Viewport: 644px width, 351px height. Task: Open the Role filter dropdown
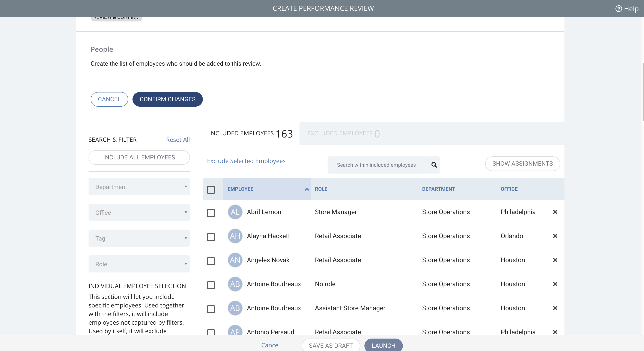(139, 264)
